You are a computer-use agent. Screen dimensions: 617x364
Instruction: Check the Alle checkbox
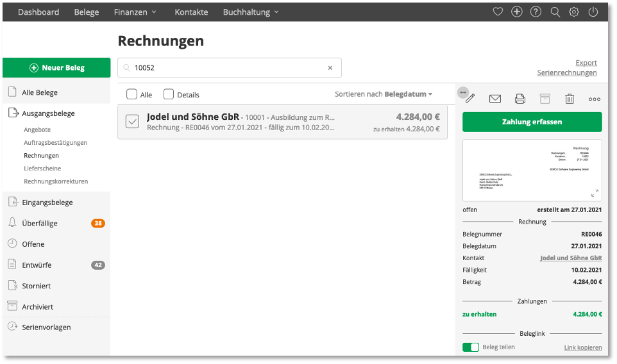(131, 94)
